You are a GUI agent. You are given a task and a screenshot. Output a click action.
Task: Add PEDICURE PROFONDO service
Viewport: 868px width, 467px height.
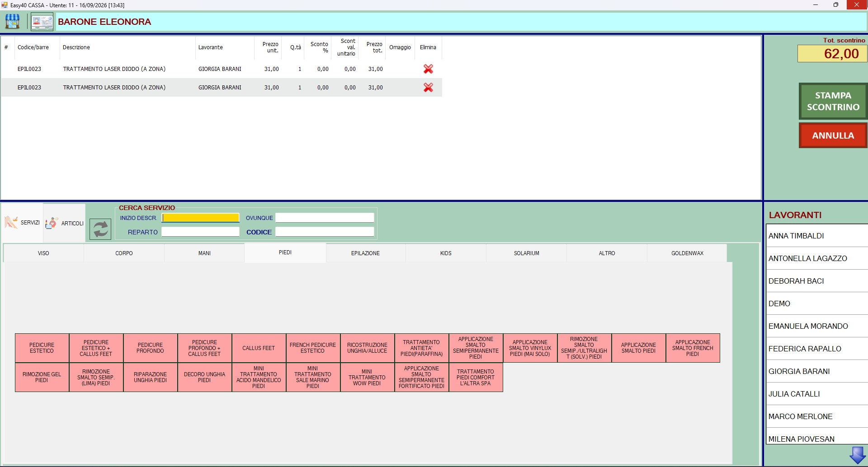click(150, 348)
